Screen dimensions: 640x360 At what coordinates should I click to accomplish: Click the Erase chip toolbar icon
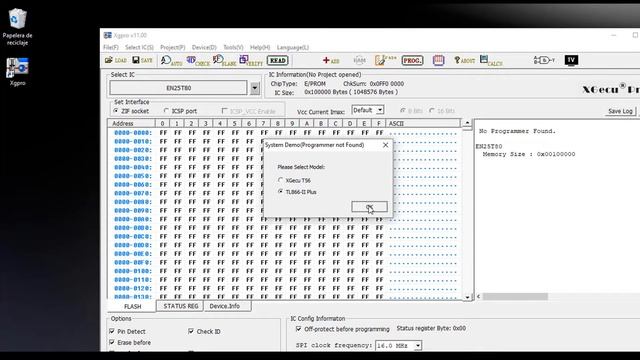385,60
